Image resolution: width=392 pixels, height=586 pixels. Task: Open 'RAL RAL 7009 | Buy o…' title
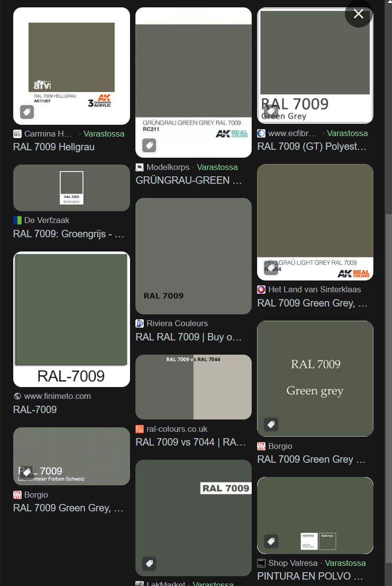188,337
